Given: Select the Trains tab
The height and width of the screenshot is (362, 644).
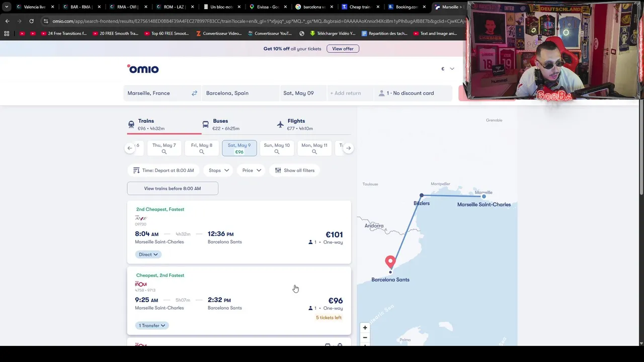Looking at the screenshot, I should point(164,125).
